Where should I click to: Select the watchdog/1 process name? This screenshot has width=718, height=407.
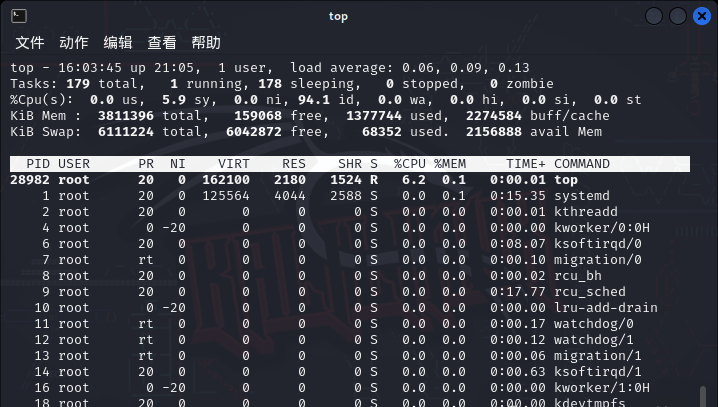click(x=594, y=340)
